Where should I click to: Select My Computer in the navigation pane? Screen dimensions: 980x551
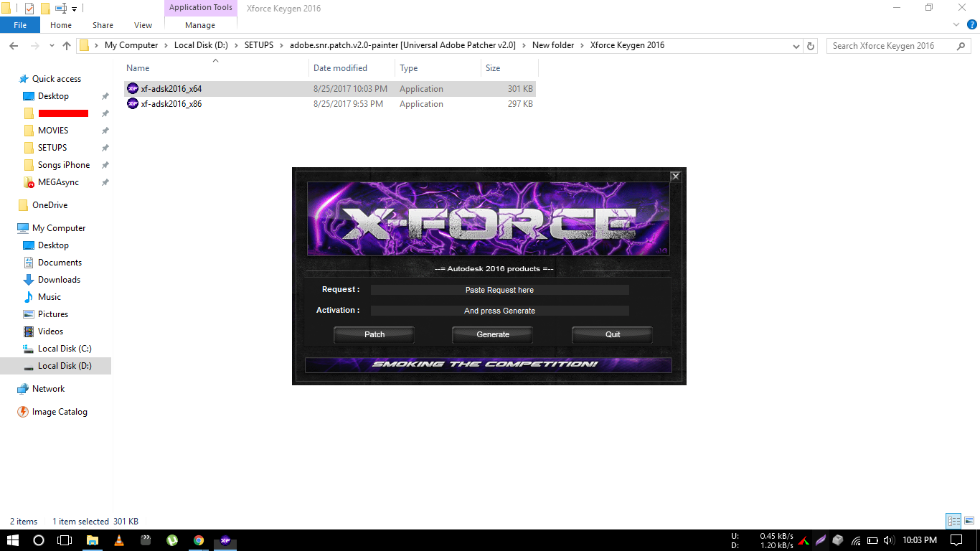click(x=59, y=228)
